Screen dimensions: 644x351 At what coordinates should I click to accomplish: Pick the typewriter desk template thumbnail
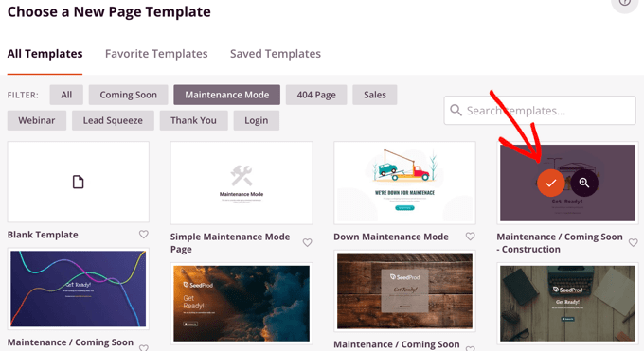(x=567, y=304)
